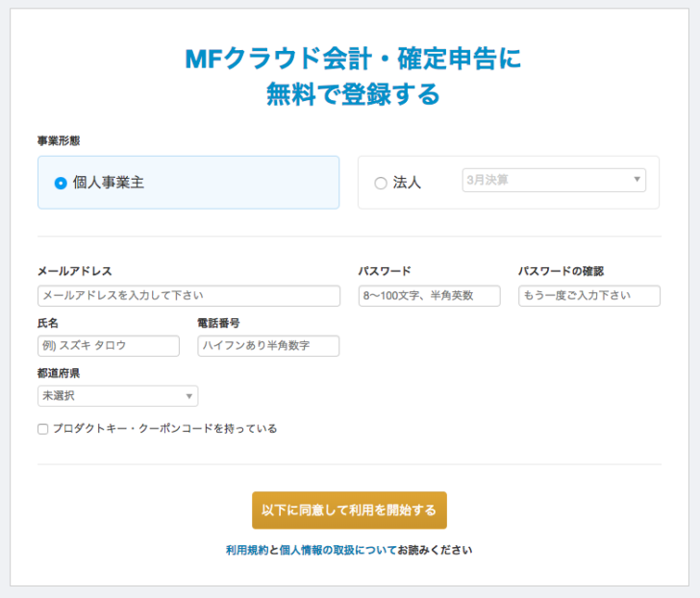Click the MFクラウド会計 page heading
The width and height of the screenshot is (700, 598).
[353, 76]
